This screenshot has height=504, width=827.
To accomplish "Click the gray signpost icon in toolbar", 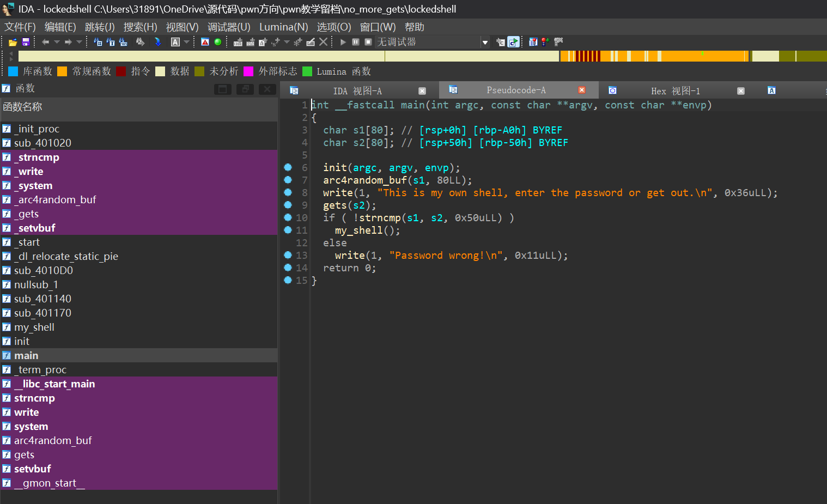I will [558, 42].
